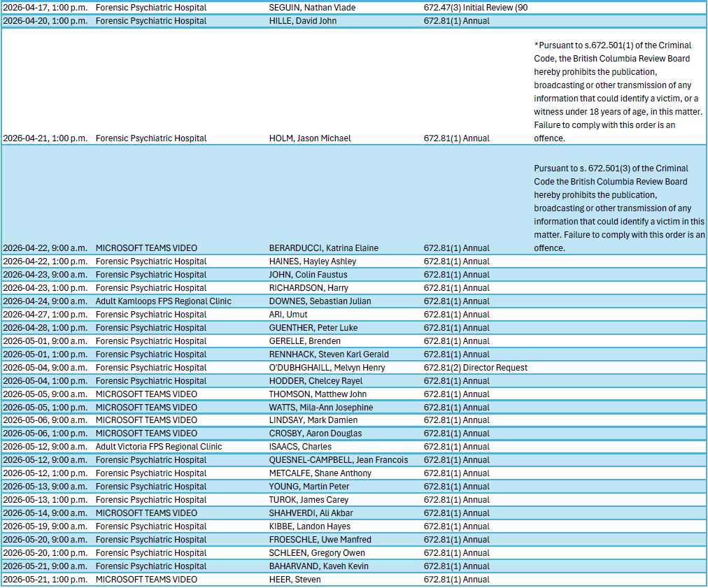This screenshot has height=588, width=708.
Task: Select the BAHARVAND, Kaveh Kevin cell
Action: click(x=318, y=566)
